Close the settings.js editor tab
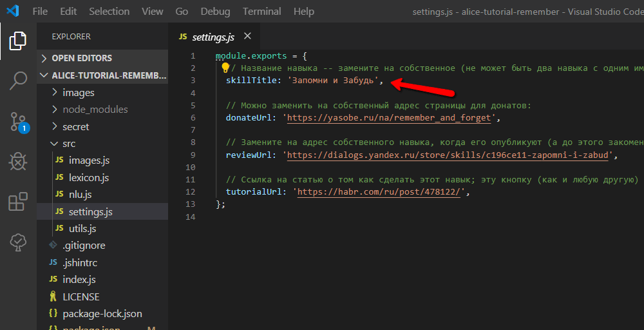This screenshot has height=330, width=644. [x=247, y=36]
